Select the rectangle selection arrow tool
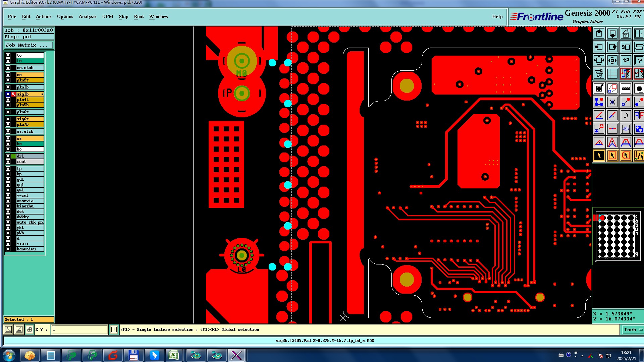 pyautogui.click(x=612, y=156)
